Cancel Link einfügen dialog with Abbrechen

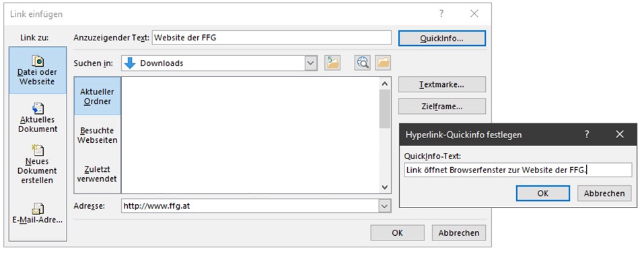(x=459, y=232)
